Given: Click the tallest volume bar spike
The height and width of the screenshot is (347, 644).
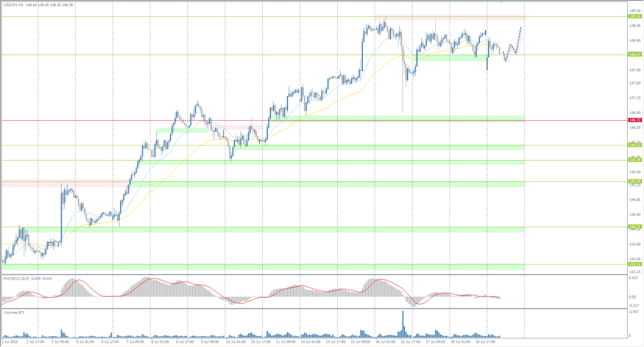Looking at the screenshot, I should coord(402,323).
